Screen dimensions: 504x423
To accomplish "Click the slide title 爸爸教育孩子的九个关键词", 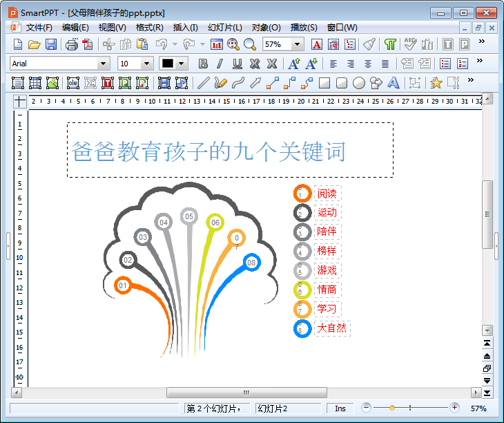I will (209, 151).
